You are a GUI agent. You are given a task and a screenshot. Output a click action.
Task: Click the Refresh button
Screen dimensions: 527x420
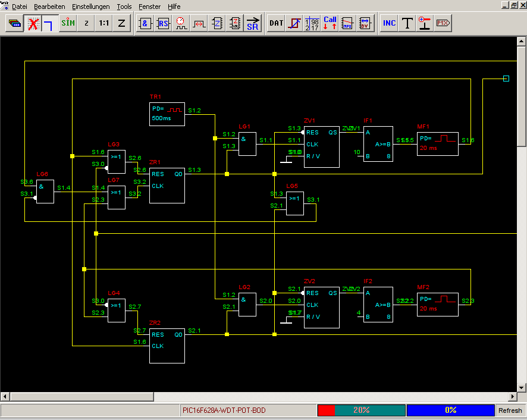pos(510,410)
